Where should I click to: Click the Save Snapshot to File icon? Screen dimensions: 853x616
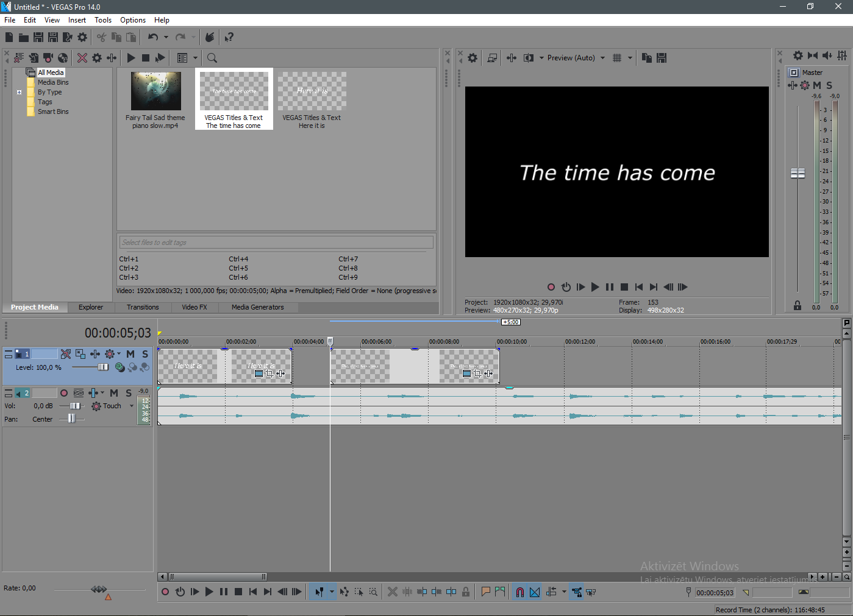click(x=662, y=58)
